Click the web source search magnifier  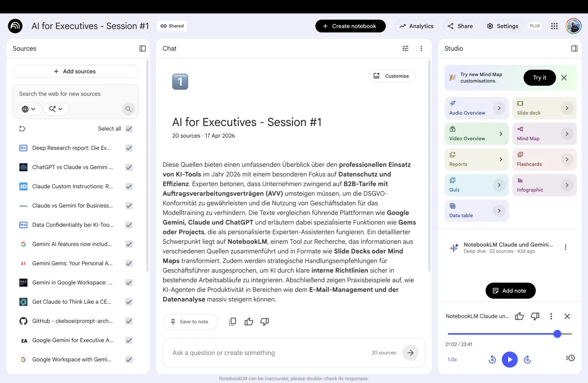click(128, 109)
